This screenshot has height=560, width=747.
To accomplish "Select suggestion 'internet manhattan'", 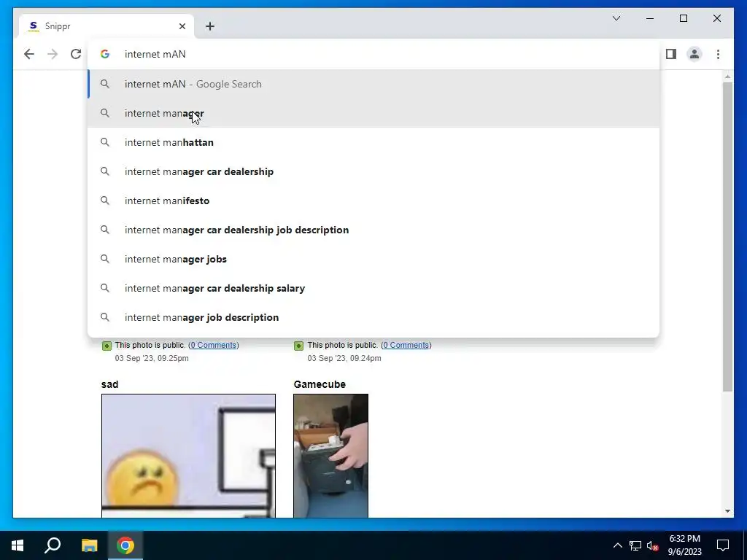I will 373,142.
